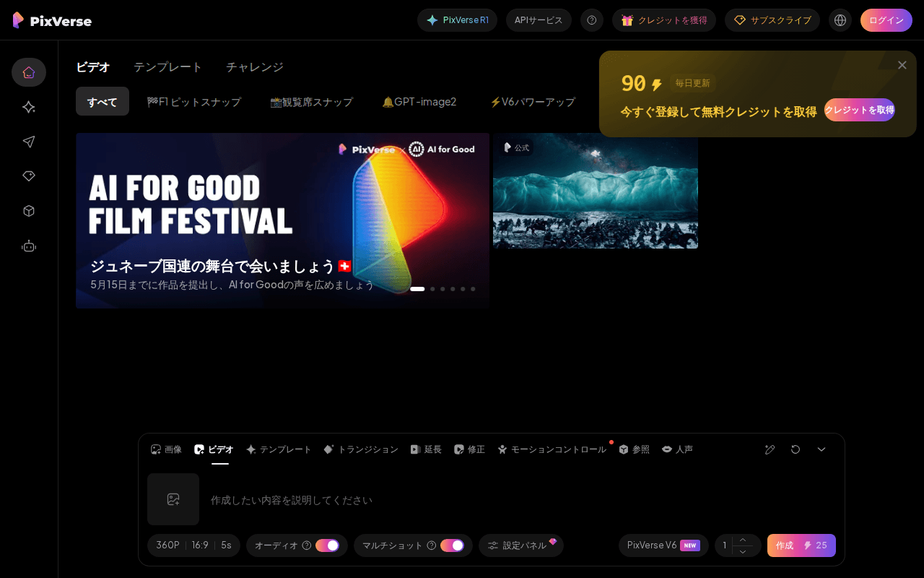Increase generation count with up arrow
The image size is (924, 578).
pyautogui.click(x=743, y=540)
